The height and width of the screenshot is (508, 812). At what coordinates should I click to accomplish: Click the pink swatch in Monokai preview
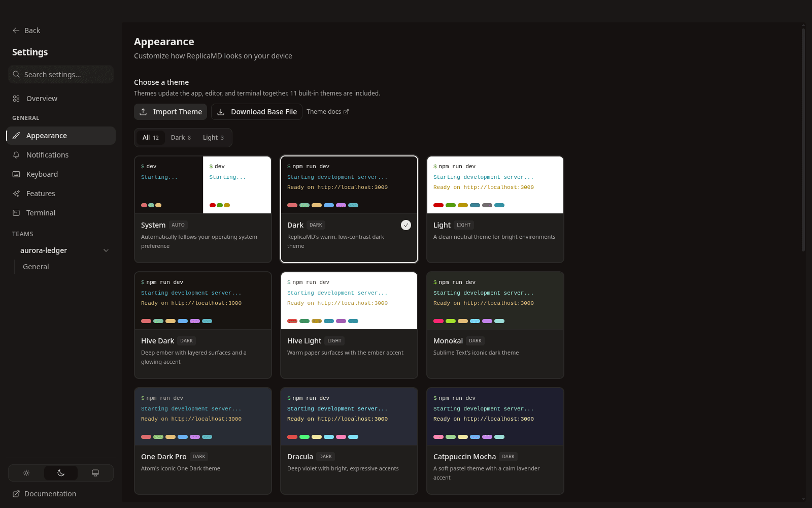(438, 321)
